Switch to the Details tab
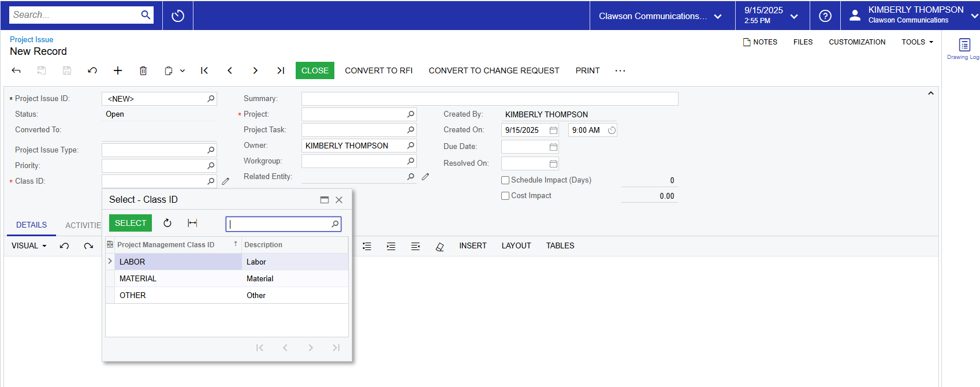The image size is (980, 387). click(x=31, y=225)
